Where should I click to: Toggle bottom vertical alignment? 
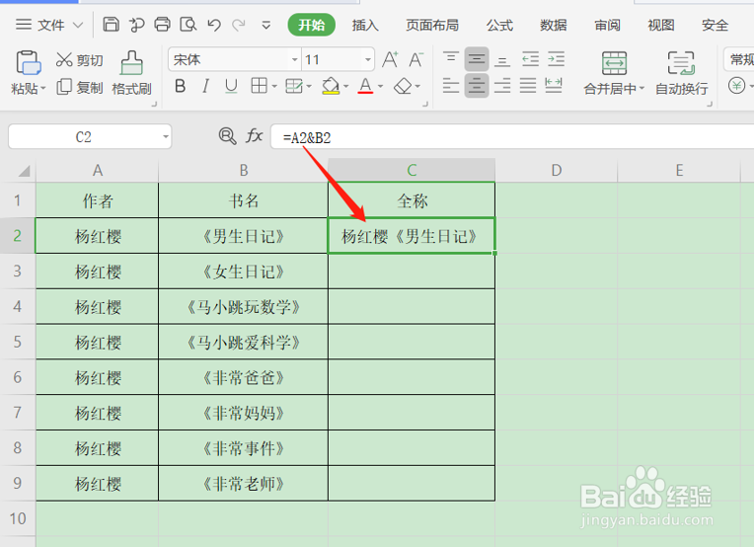click(x=502, y=59)
